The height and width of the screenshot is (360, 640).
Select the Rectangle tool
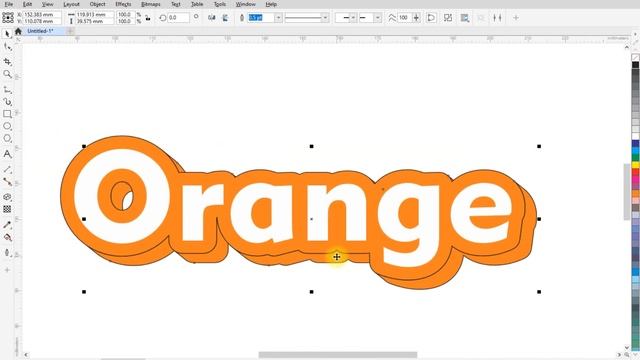[x=7, y=114]
